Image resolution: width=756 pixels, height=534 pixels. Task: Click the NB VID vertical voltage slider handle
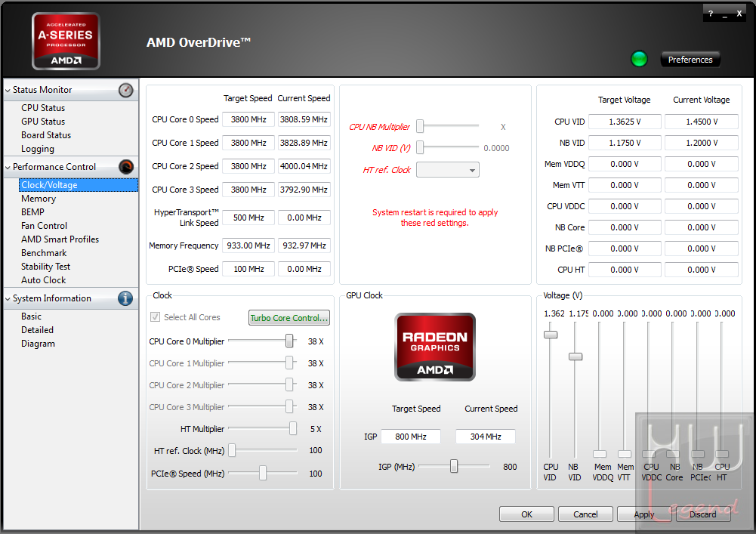[x=575, y=357]
